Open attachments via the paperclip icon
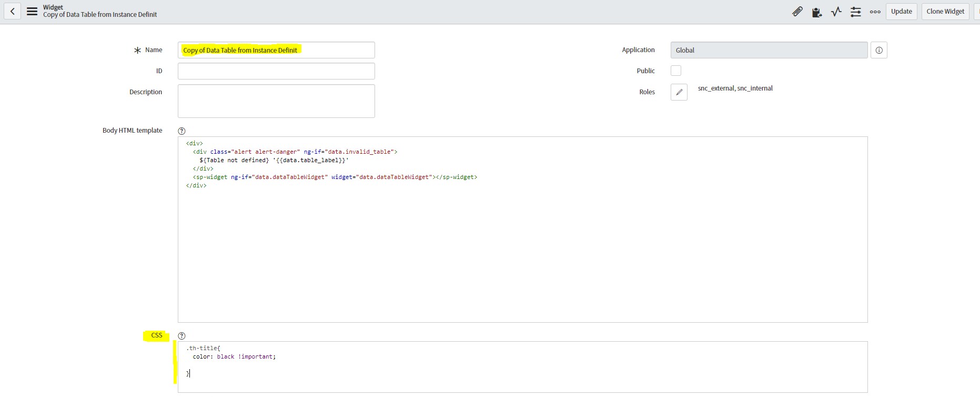Image resolution: width=980 pixels, height=397 pixels. coord(797,12)
